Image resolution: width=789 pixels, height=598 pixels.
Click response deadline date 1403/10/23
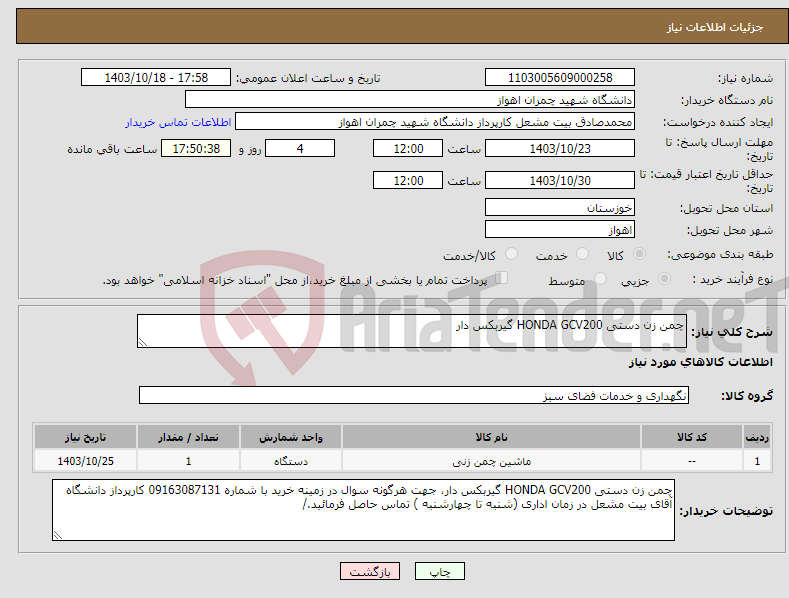pyautogui.click(x=560, y=148)
